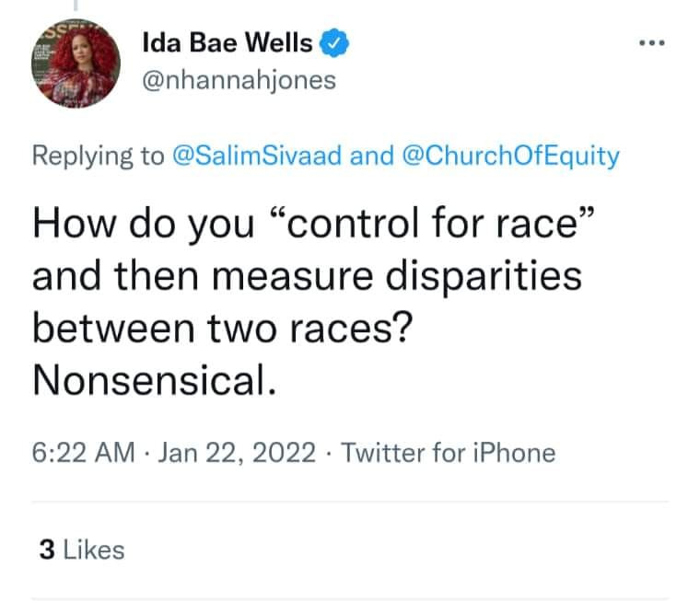Image resolution: width=700 pixels, height=601 pixels.
Task: Click the word "and" between the mentions
Action: tap(372, 156)
